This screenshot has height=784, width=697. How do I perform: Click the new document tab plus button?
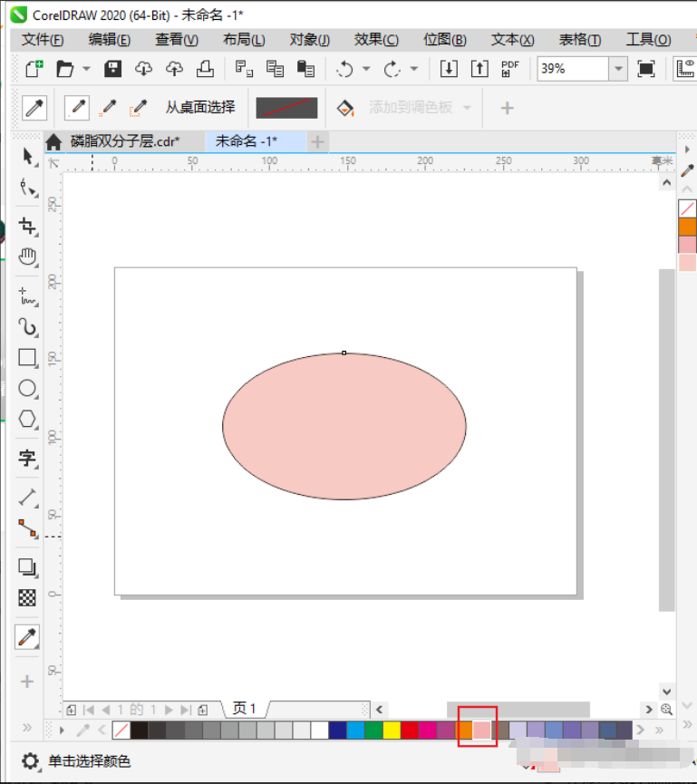(x=317, y=142)
